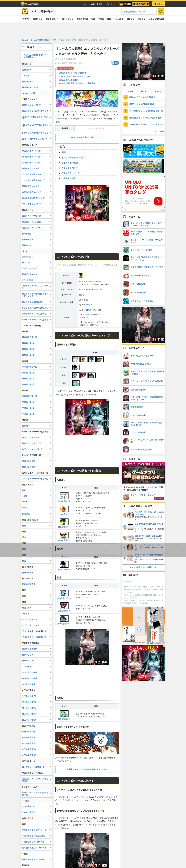
Task: Jump to ガチャシミュレーター in table of contents
Action: (72, 173)
